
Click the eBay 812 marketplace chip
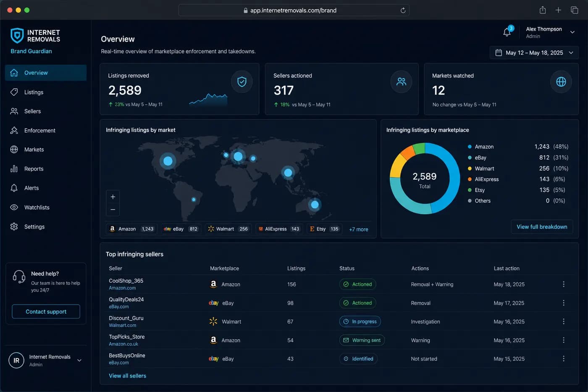point(181,229)
